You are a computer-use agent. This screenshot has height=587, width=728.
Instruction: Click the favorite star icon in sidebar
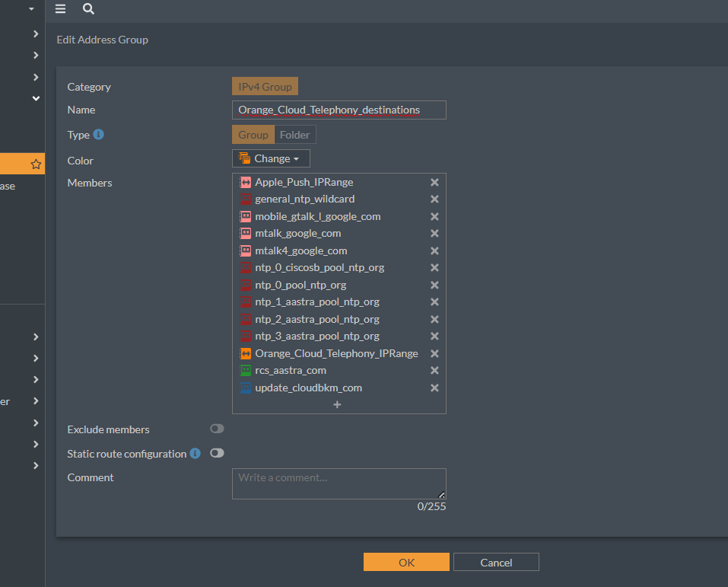pos(36,164)
